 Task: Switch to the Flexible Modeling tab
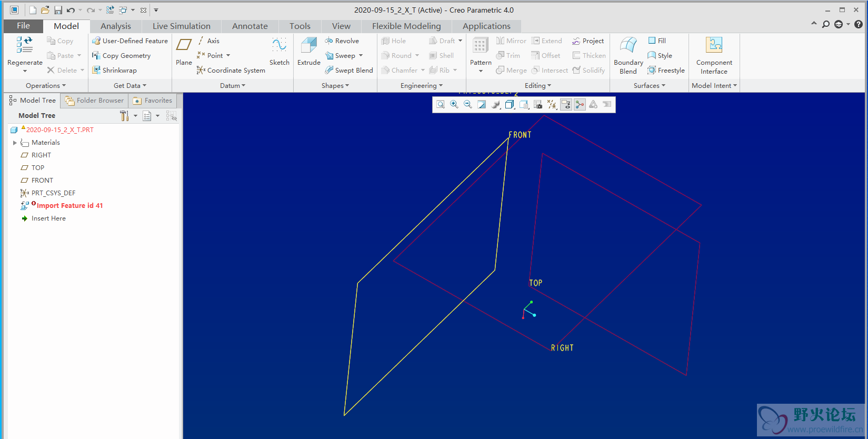point(406,26)
